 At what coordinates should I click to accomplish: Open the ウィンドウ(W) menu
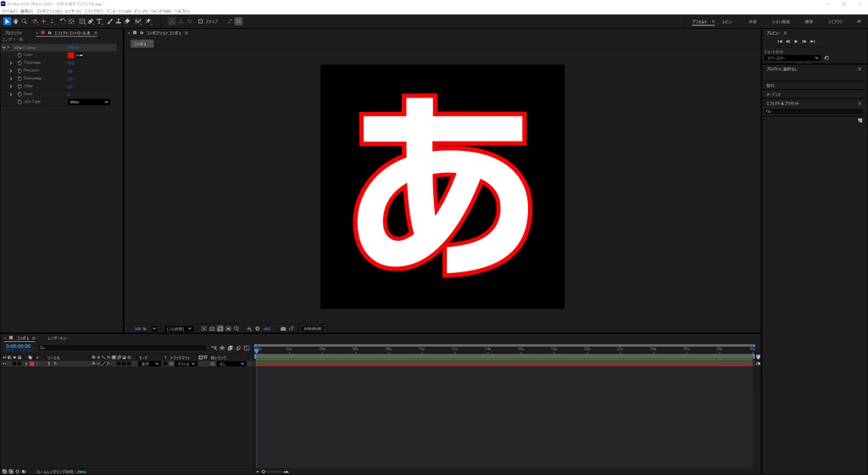(161, 11)
